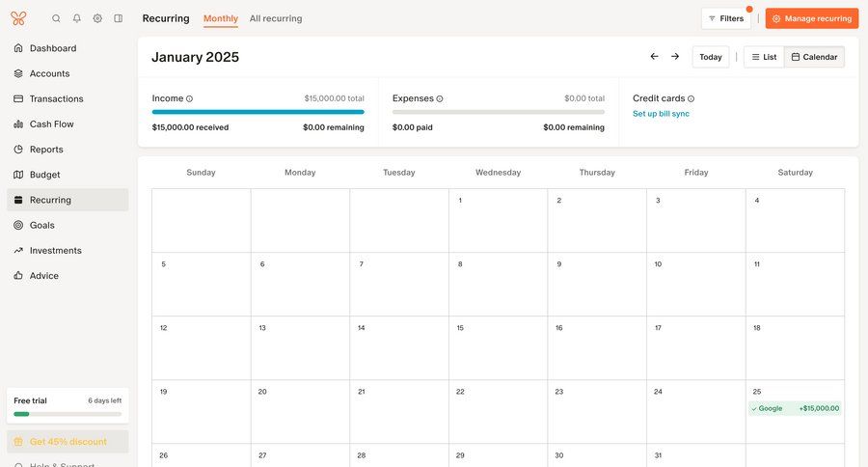Viewport: 868px width, 467px height.
Task: Click the January 2025 heading
Action: 196,57
